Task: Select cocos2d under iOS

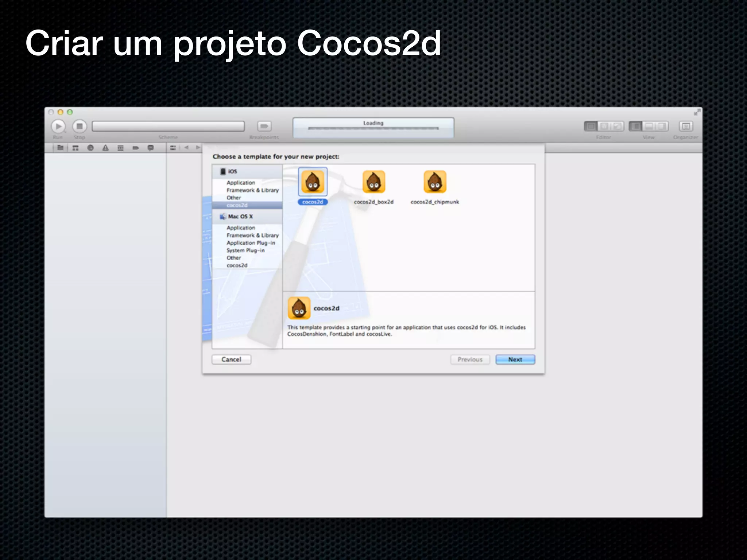Action: coord(247,205)
